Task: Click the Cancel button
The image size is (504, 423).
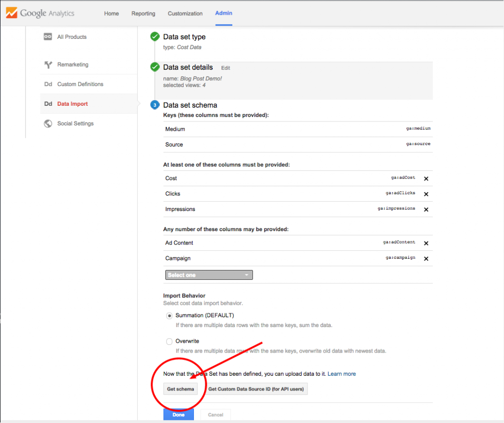Action: point(216,415)
